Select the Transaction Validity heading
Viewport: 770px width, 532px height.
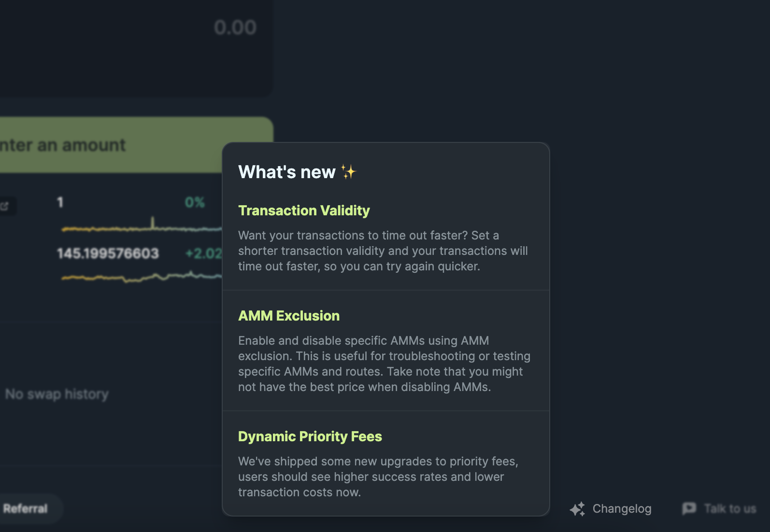point(304,210)
